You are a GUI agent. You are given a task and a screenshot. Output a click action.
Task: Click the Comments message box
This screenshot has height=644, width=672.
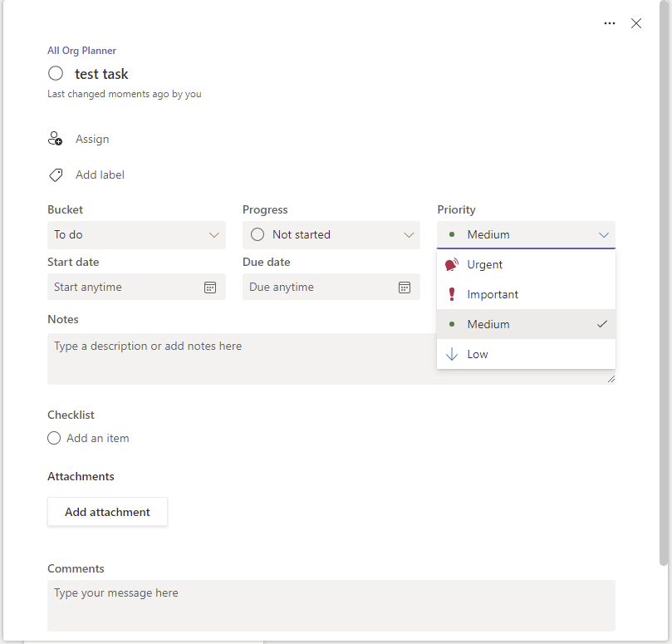point(331,606)
